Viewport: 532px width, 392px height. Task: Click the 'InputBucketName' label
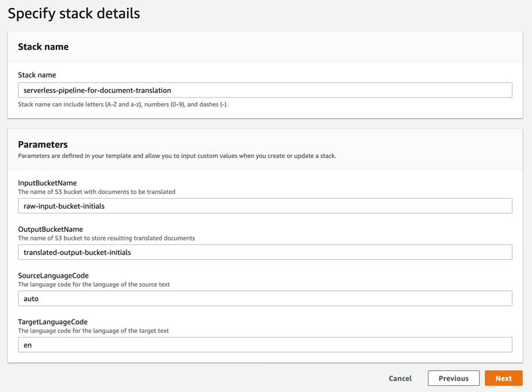pos(47,183)
